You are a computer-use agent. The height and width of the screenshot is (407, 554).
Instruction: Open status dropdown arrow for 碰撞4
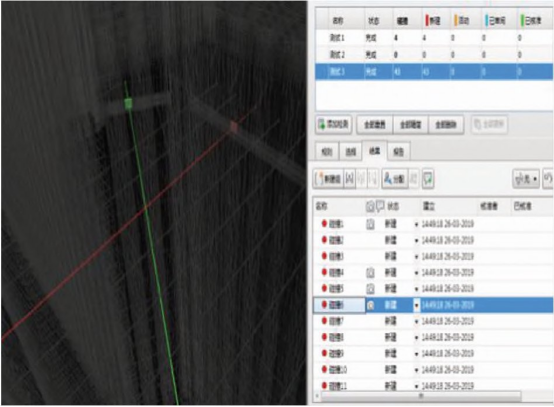[x=417, y=273]
